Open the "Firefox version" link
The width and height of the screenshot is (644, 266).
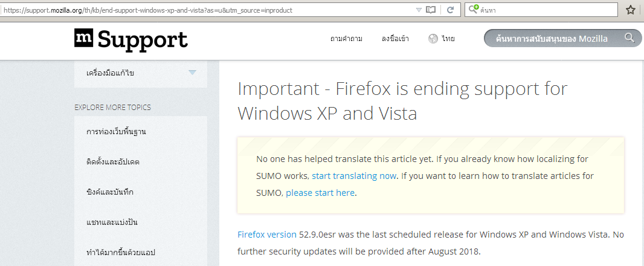(266, 234)
